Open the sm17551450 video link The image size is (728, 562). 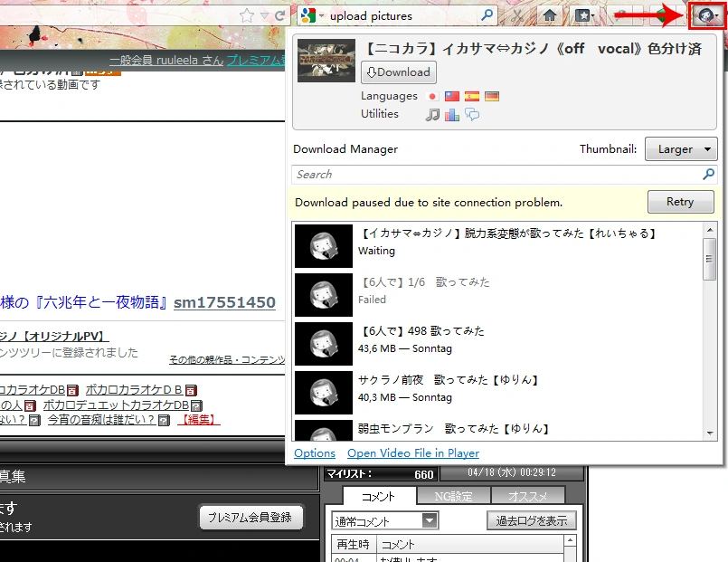pos(224,302)
